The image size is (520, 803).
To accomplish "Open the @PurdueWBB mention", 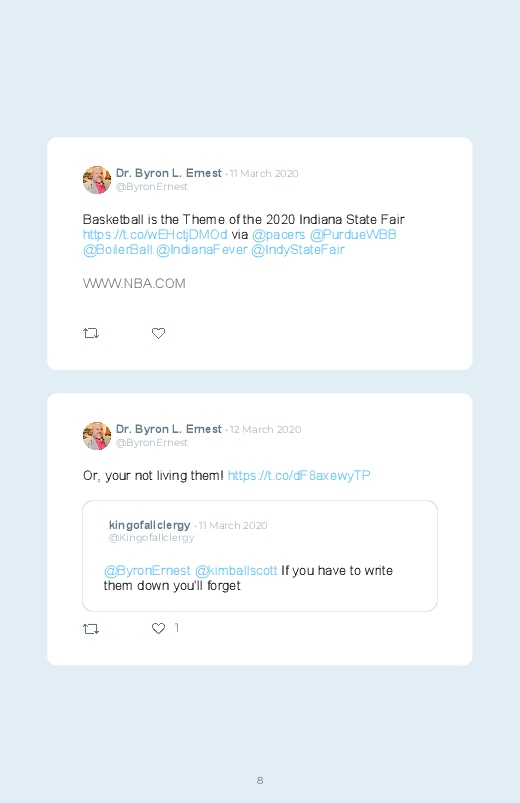I will coord(353,235).
